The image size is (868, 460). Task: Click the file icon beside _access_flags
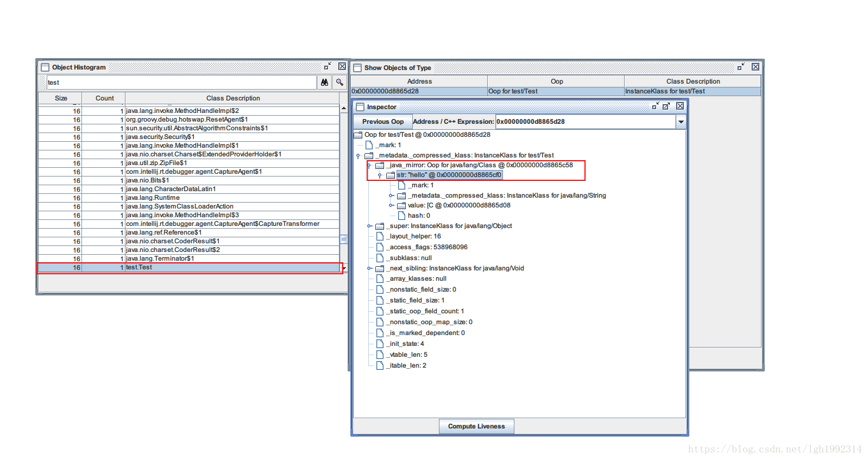pyautogui.click(x=380, y=247)
